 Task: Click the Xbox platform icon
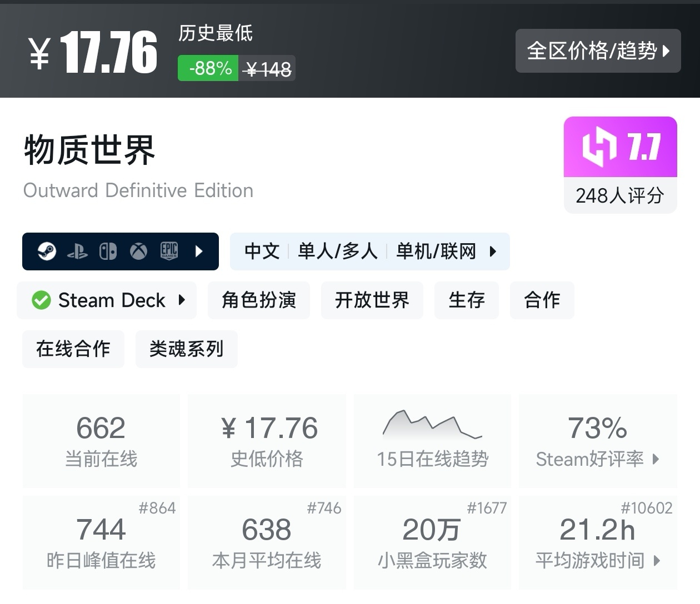click(138, 251)
